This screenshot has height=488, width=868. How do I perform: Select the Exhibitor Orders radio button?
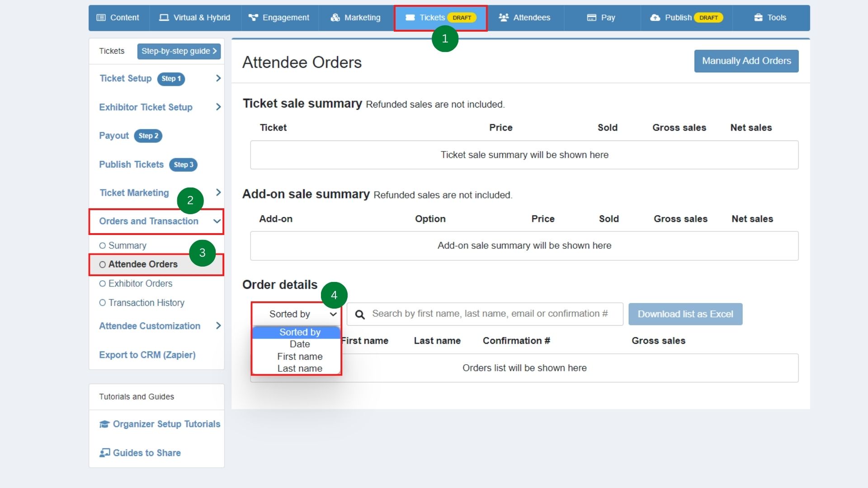[x=102, y=284]
